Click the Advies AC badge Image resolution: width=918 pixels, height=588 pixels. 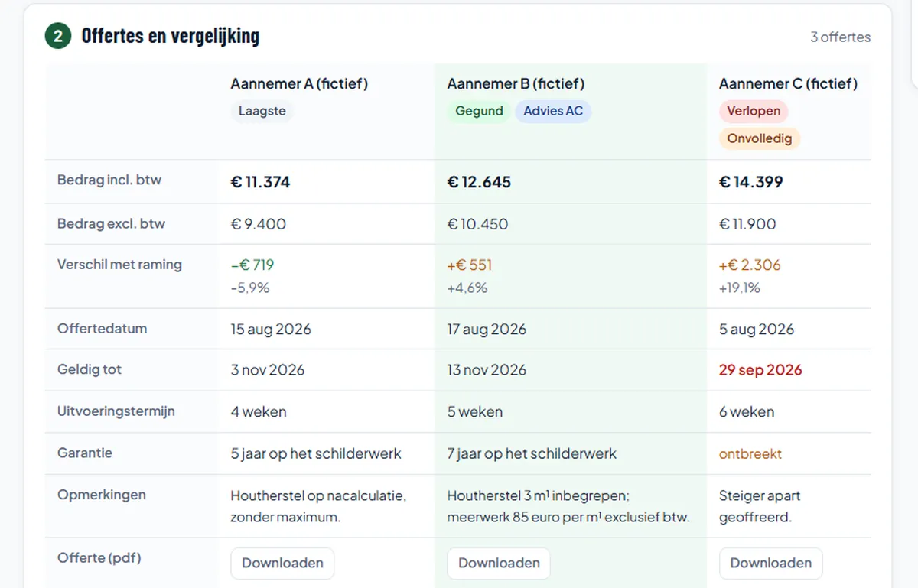tap(553, 111)
